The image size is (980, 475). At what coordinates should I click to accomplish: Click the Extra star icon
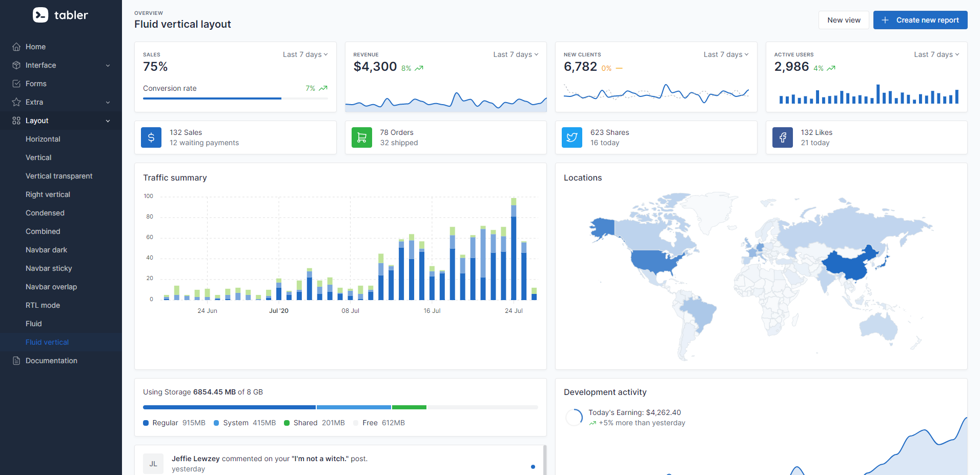[x=16, y=102]
